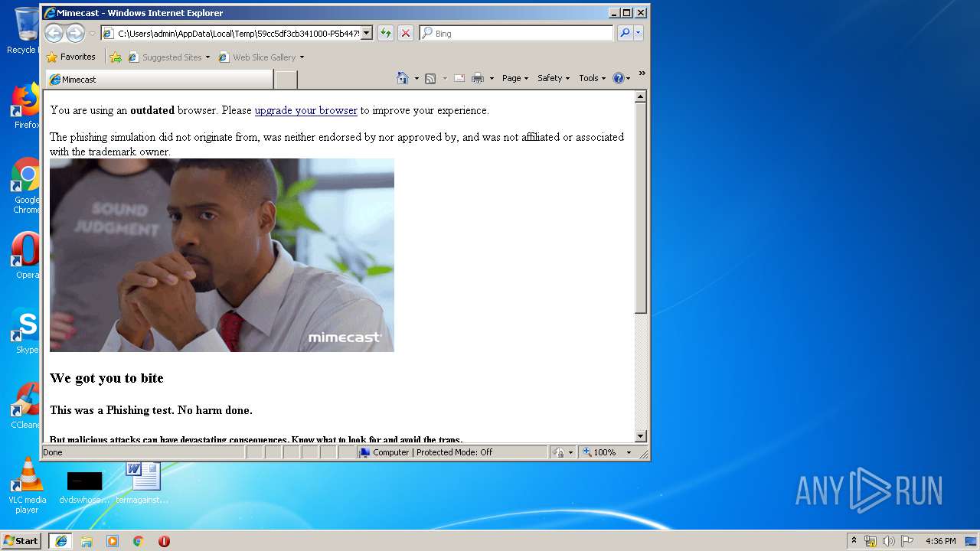This screenshot has width=980, height=551.
Task: Select the Firefox desktop shortcut
Action: coord(26,106)
